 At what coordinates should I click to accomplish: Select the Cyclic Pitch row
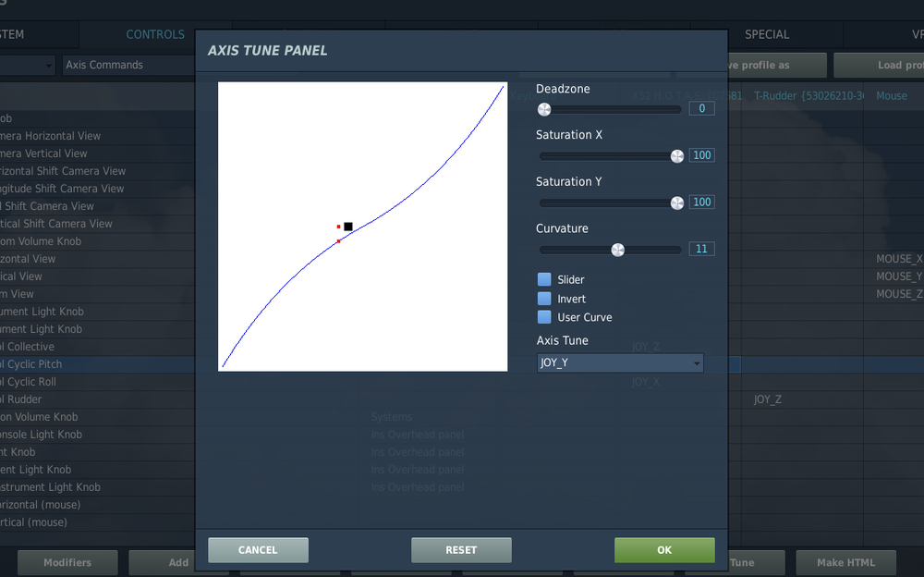click(x=97, y=364)
